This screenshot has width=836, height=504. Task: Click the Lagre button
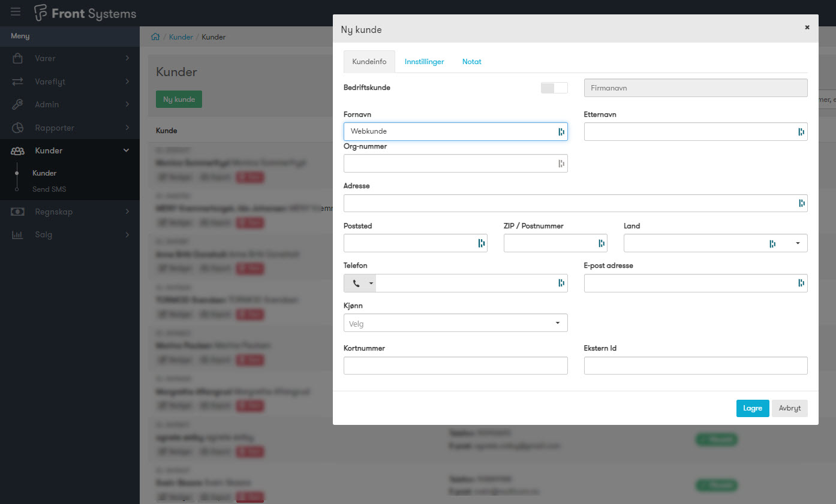click(x=752, y=408)
